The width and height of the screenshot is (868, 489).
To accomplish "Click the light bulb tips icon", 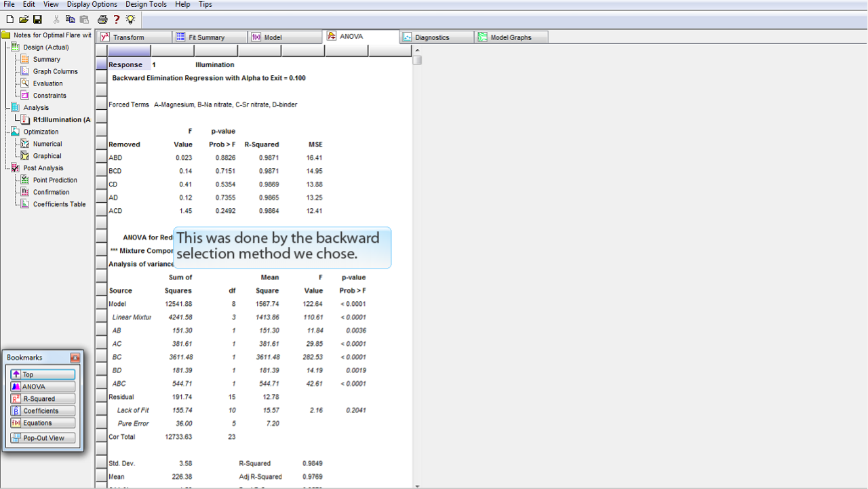I will pos(130,20).
